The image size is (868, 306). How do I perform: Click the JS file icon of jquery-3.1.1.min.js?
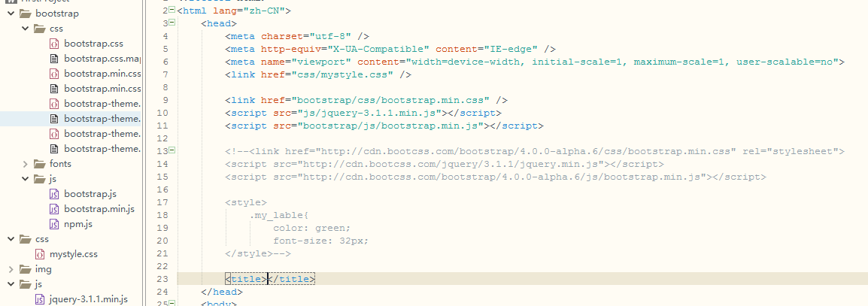(40, 299)
